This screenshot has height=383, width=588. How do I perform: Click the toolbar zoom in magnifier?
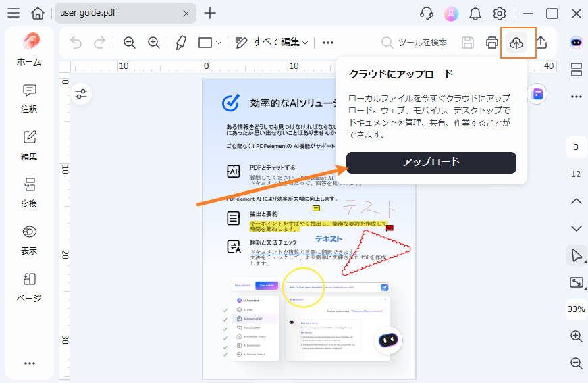pos(154,43)
